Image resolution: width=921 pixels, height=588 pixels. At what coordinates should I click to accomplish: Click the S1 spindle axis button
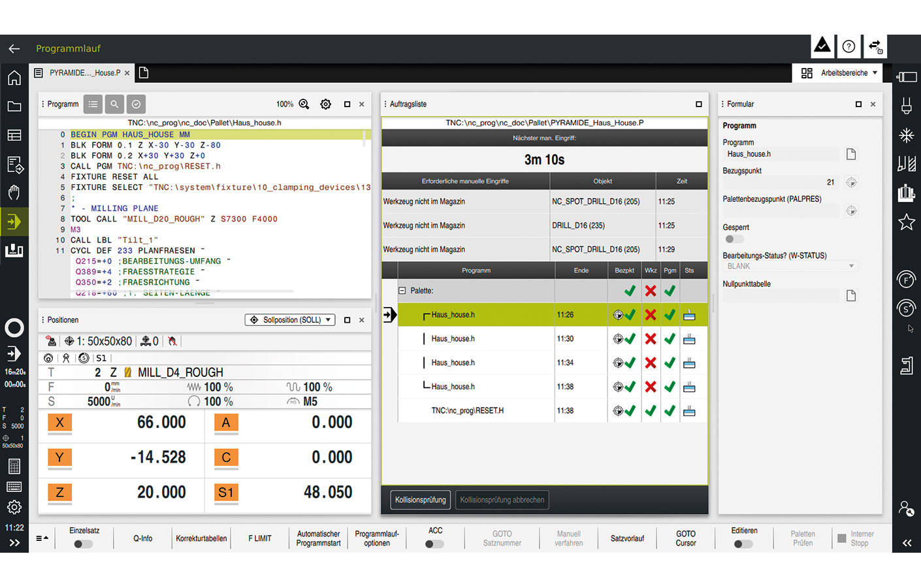(x=226, y=493)
